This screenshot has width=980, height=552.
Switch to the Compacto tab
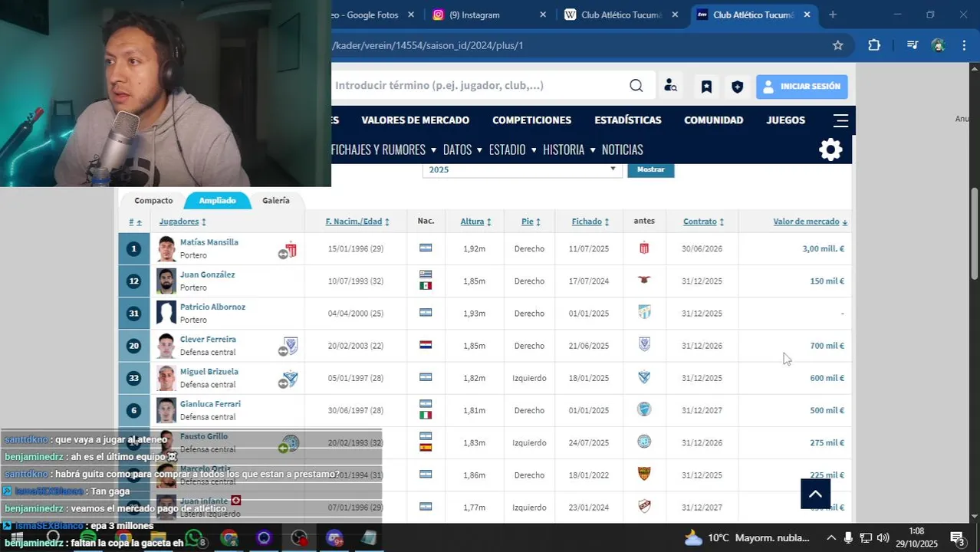coord(153,201)
